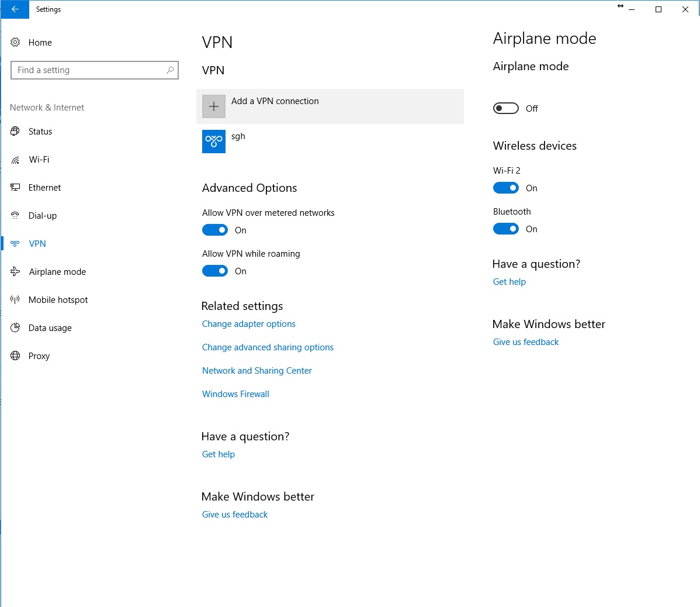The width and height of the screenshot is (700, 607).
Task: Click the Wi-Fi signal icon in sidebar
Action: (15, 160)
